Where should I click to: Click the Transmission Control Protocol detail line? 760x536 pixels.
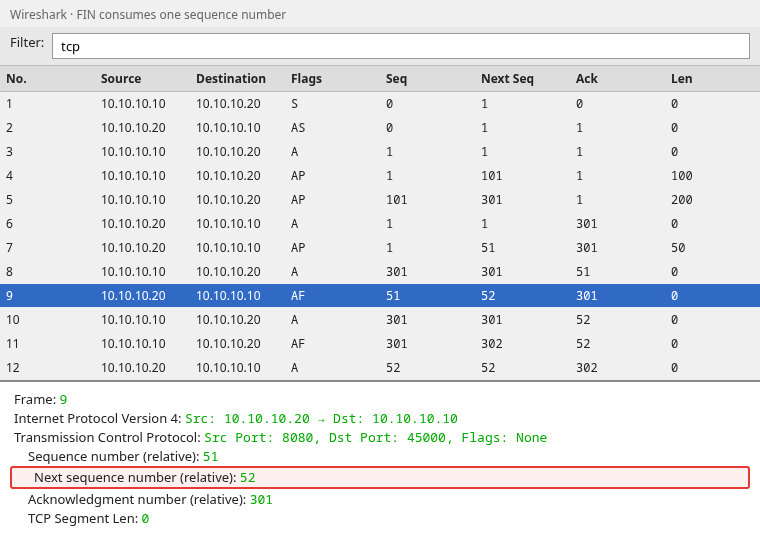point(280,438)
